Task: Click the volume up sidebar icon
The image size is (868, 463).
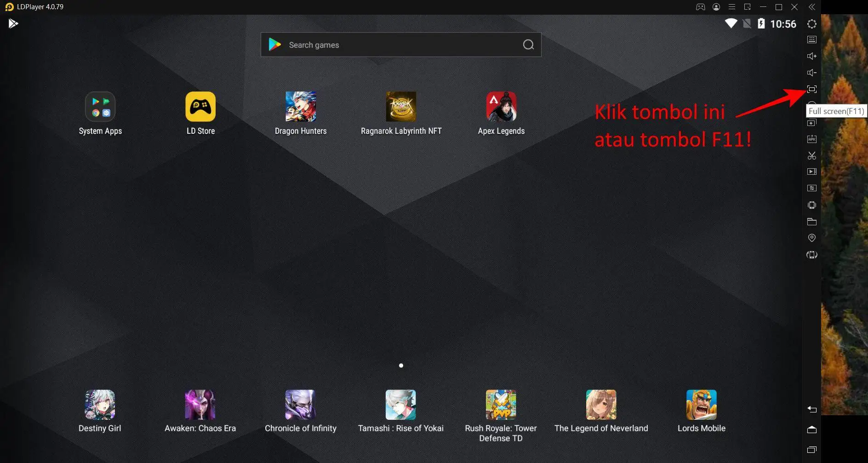Action: point(812,56)
